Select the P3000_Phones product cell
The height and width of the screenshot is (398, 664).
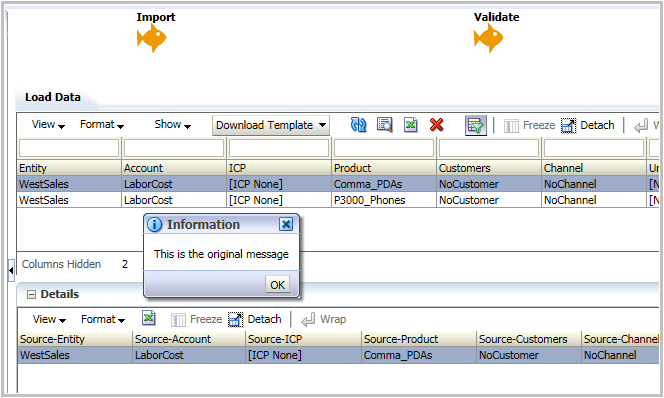tap(384, 200)
